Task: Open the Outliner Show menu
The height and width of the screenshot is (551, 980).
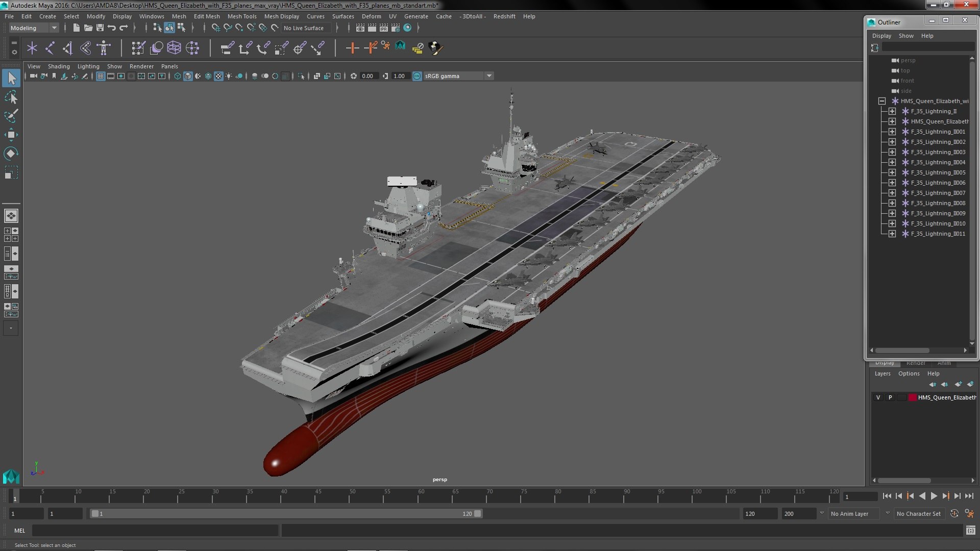Action: tap(906, 36)
